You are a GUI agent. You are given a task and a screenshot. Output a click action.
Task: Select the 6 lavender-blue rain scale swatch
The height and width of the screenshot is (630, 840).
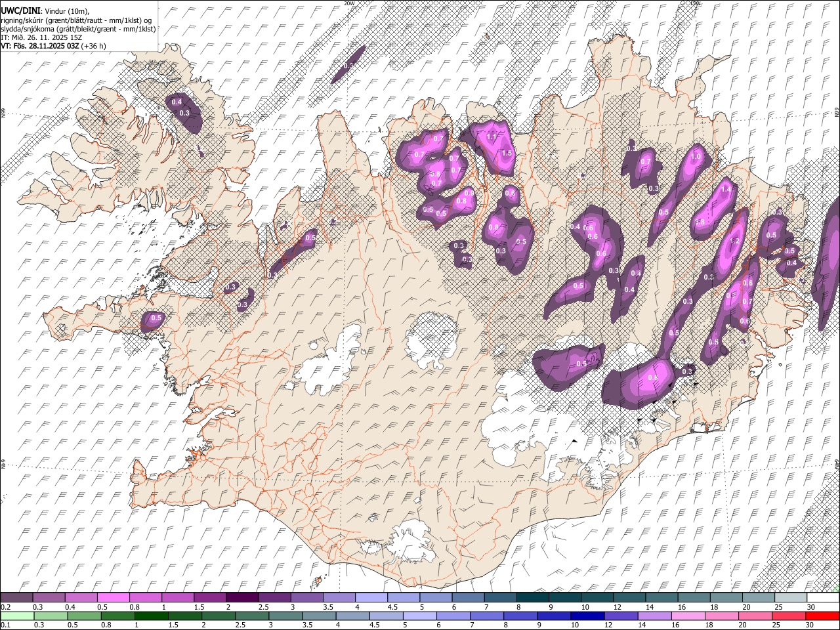(x=453, y=616)
